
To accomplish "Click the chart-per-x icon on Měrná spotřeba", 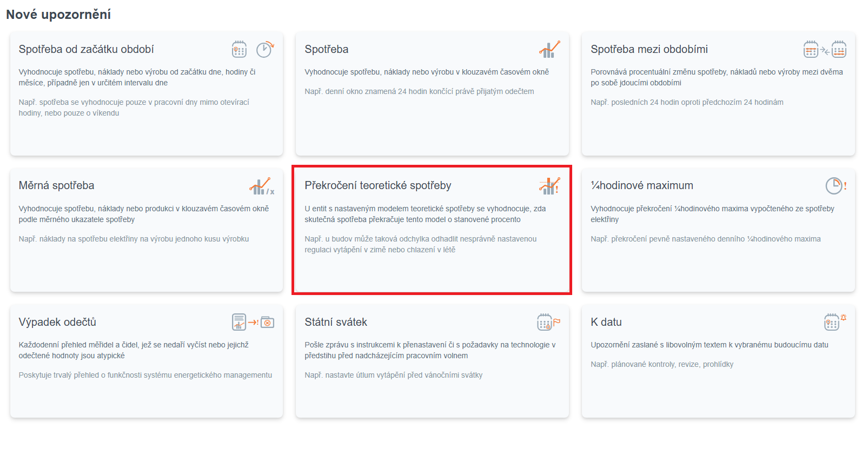I will click(262, 186).
